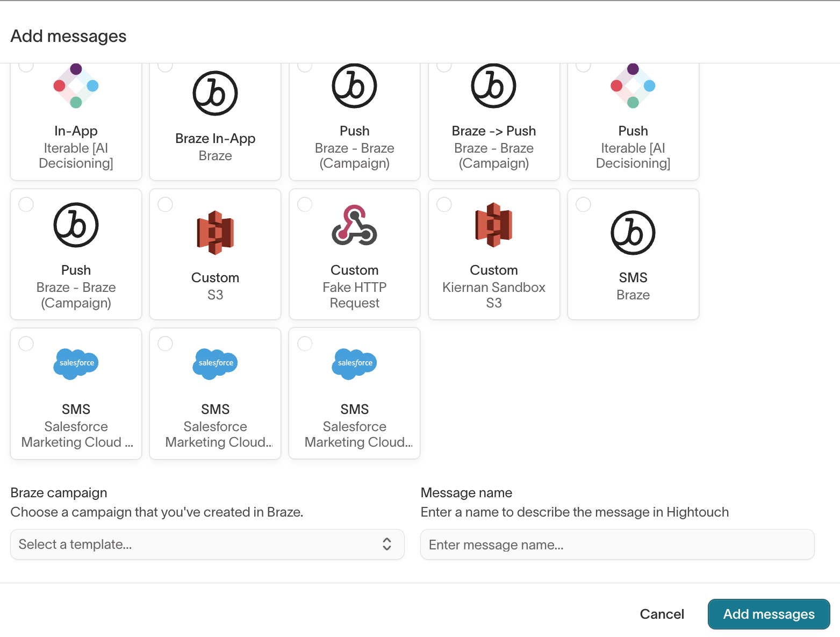
Task: Focus the Enter message name field
Action: pyautogui.click(x=617, y=545)
